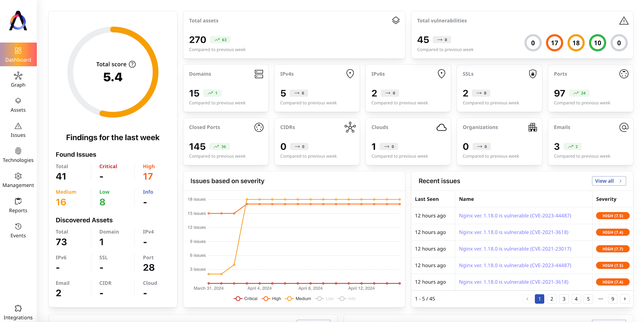
Task: Click the Total score help question icon
Action: (132, 64)
